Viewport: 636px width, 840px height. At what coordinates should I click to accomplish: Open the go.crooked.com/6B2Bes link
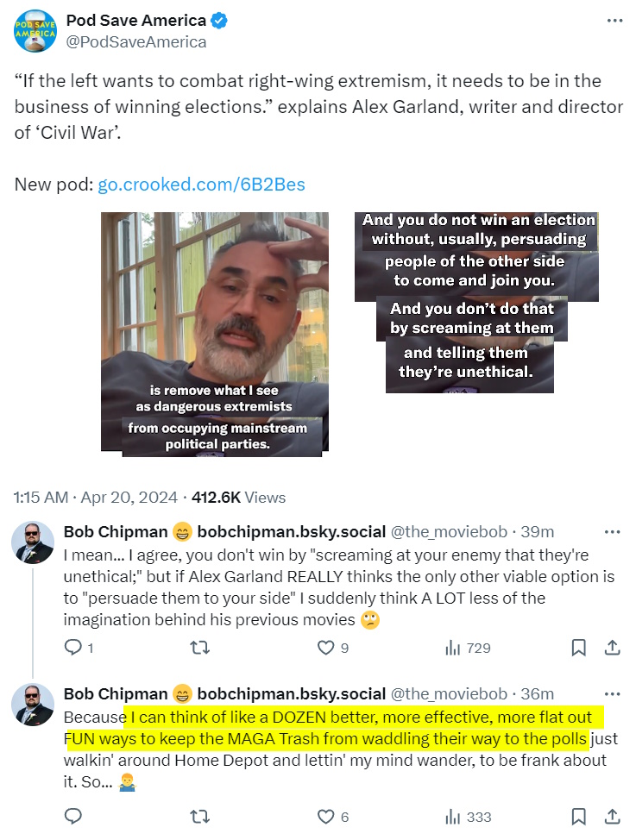pyautogui.click(x=201, y=185)
